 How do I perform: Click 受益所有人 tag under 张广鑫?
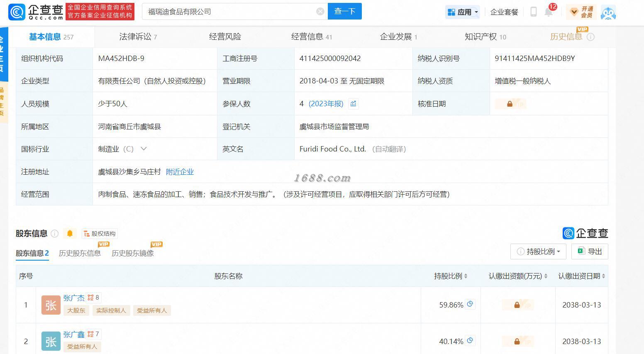[x=82, y=347]
